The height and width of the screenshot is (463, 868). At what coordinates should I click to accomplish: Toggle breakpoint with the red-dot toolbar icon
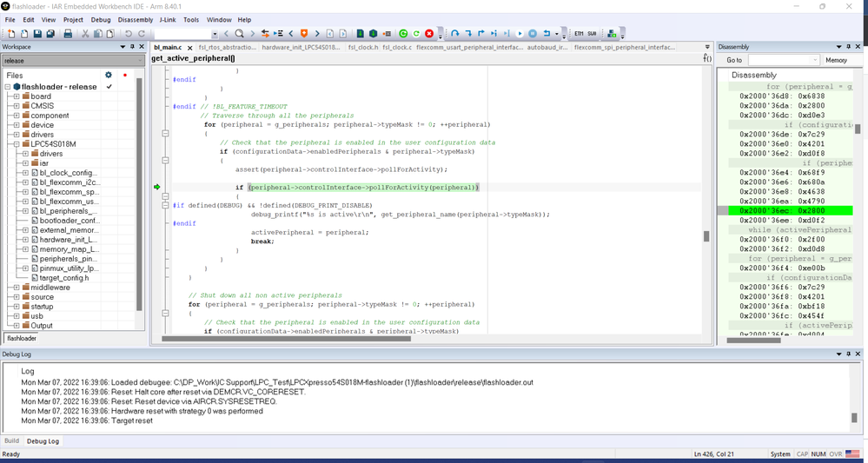pyautogui.click(x=387, y=34)
